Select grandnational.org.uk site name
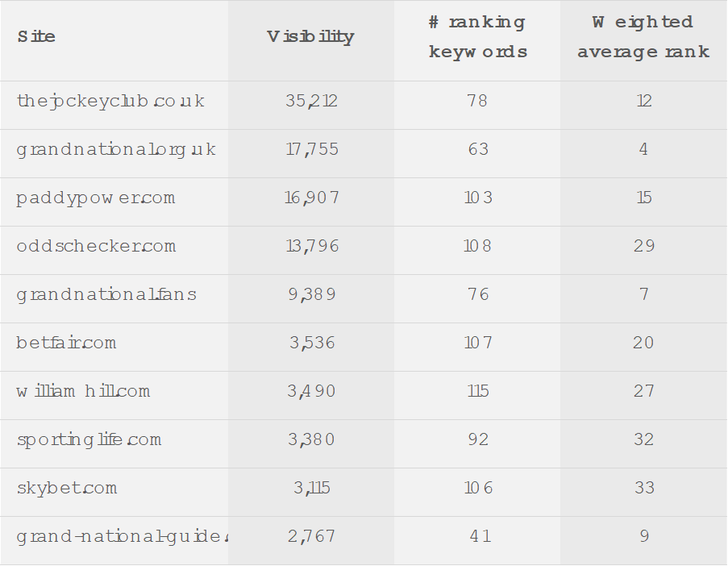This screenshot has width=728, height=566. tap(116, 150)
